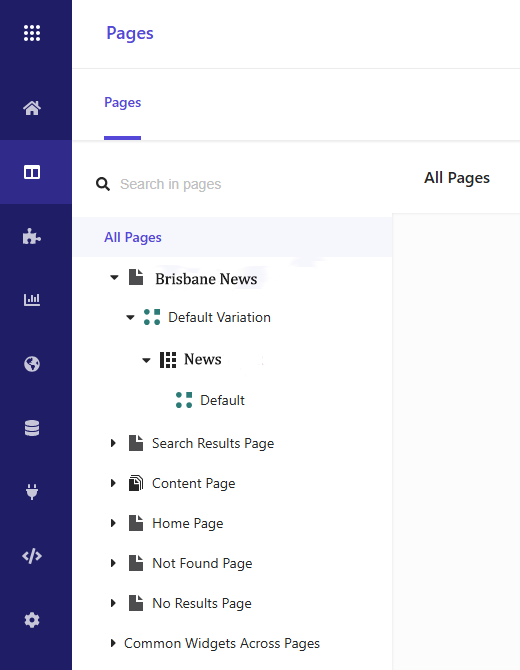Click the News grid widget icon

[x=168, y=360]
